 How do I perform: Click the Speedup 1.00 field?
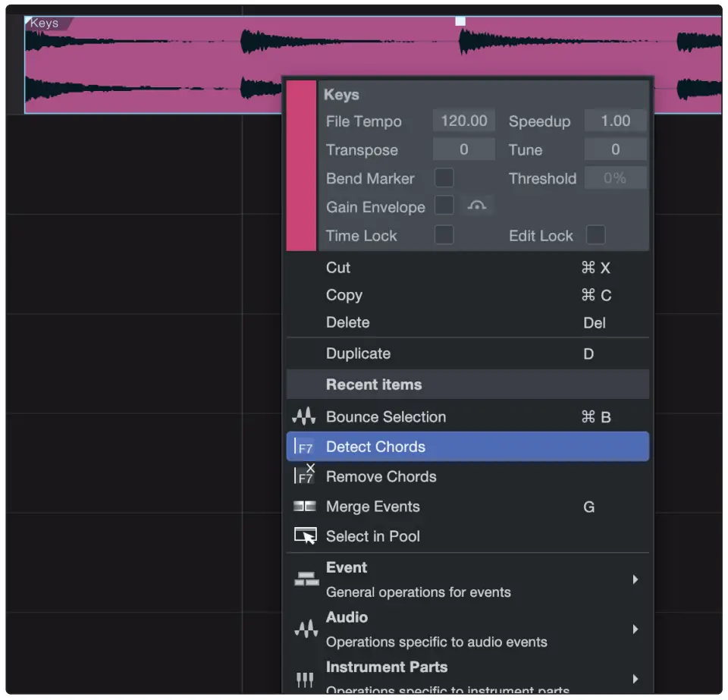tap(615, 121)
